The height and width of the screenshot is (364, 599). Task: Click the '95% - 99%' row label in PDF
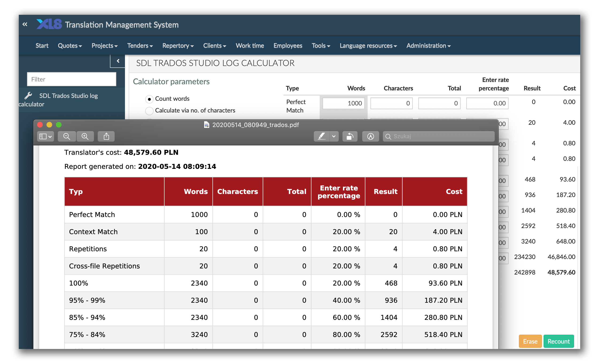pyautogui.click(x=87, y=301)
